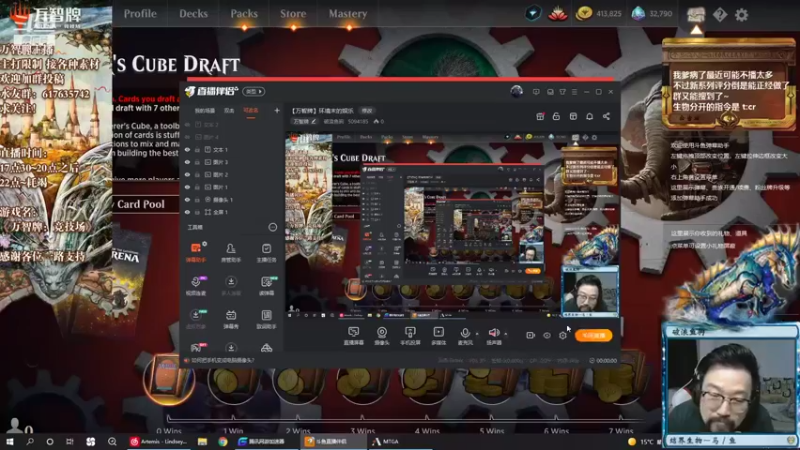Add 直播屏幕 screen capture source
Screen dimensions: 800x450
click(353, 336)
